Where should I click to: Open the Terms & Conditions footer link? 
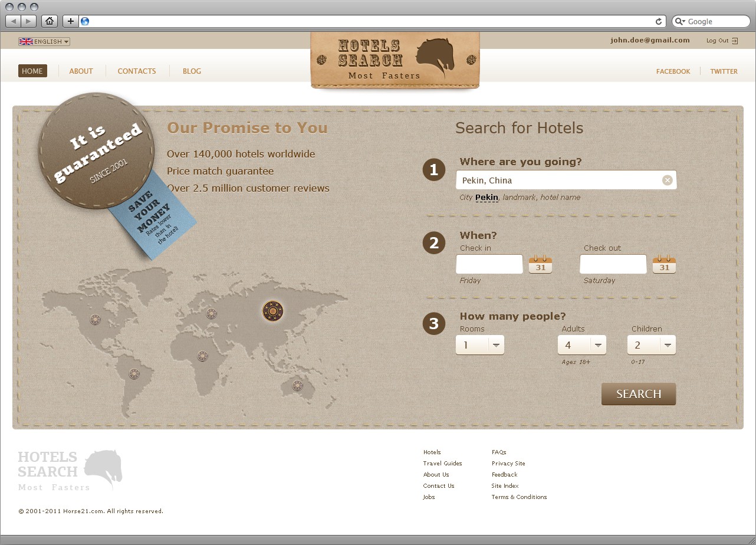(520, 497)
